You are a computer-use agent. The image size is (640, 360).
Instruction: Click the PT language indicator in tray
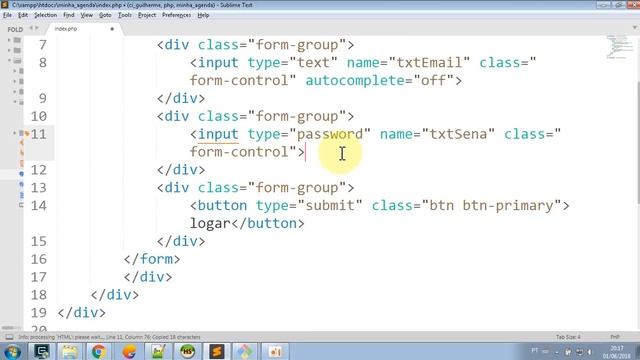(x=535, y=351)
